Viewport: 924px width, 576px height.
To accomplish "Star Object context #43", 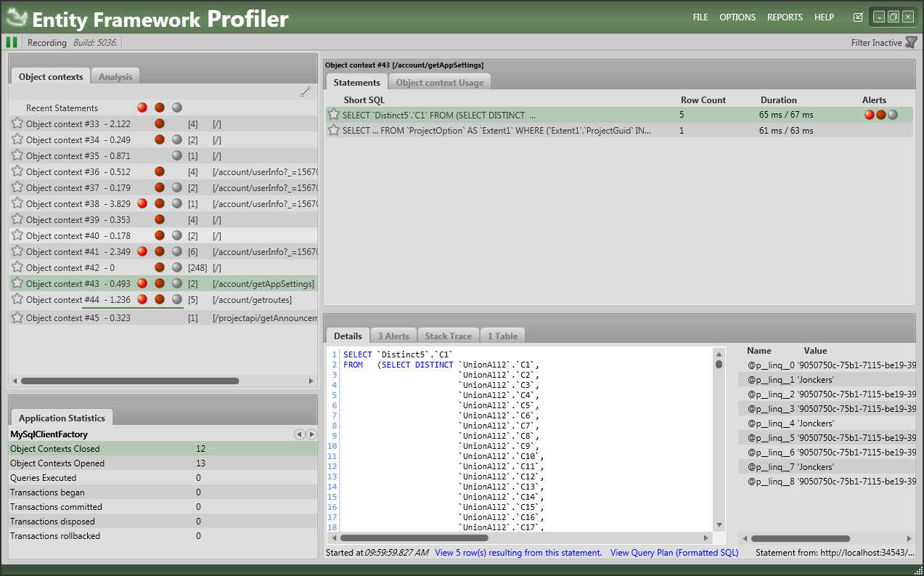I will [17, 283].
